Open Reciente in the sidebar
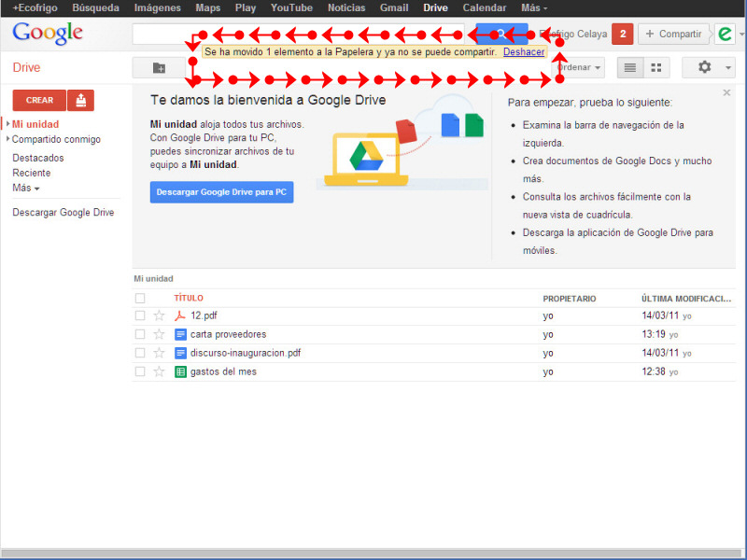The image size is (747, 560). click(32, 173)
